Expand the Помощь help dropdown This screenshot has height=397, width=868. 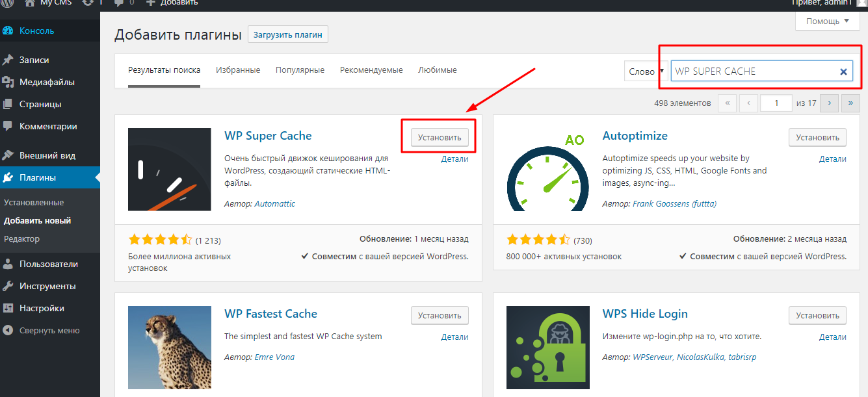pyautogui.click(x=828, y=21)
